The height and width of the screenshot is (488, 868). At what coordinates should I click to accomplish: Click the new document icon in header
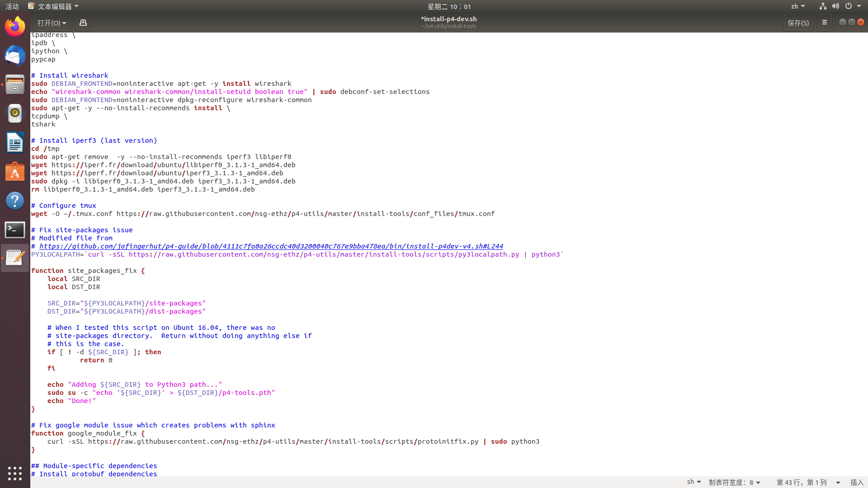pyautogui.click(x=83, y=23)
